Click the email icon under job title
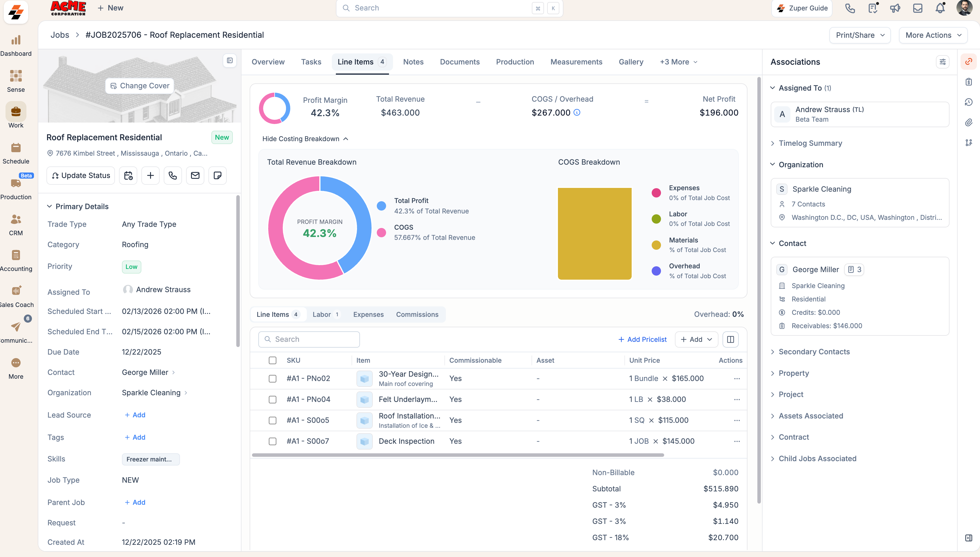980x557 pixels. [195, 176]
